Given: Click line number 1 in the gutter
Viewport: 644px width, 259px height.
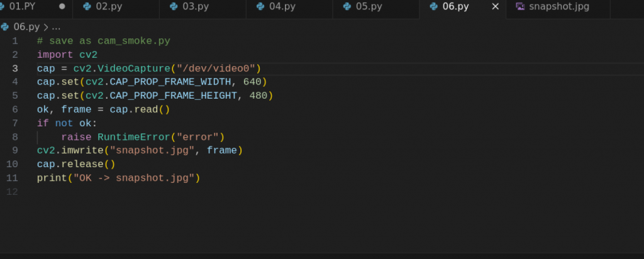Looking at the screenshot, I should pos(15,41).
